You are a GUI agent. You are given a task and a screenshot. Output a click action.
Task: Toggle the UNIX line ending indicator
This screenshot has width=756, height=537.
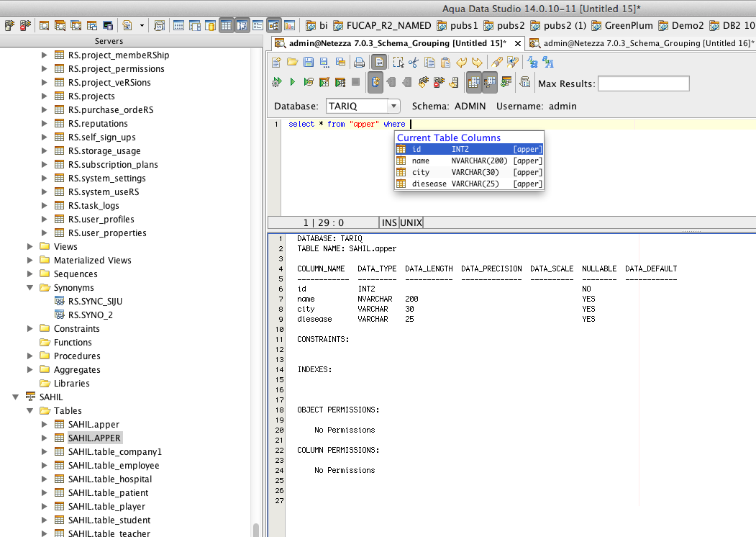[x=411, y=223]
